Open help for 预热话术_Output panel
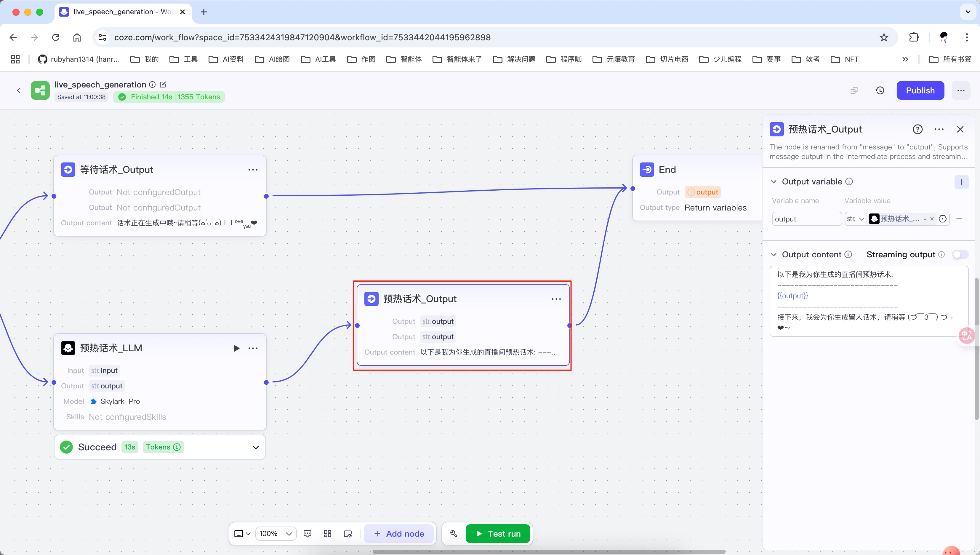This screenshot has height=555, width=980. coord(917,129)
